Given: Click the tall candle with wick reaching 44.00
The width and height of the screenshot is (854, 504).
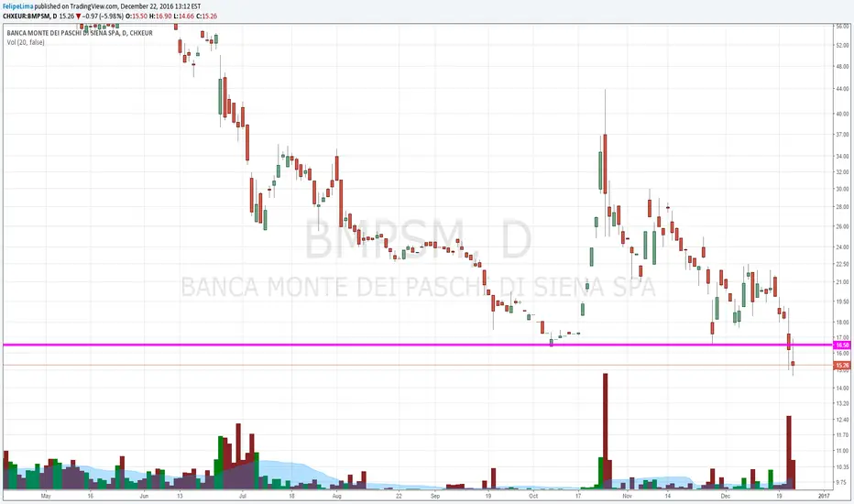Looking at the screenshot, I should (605, 164).
